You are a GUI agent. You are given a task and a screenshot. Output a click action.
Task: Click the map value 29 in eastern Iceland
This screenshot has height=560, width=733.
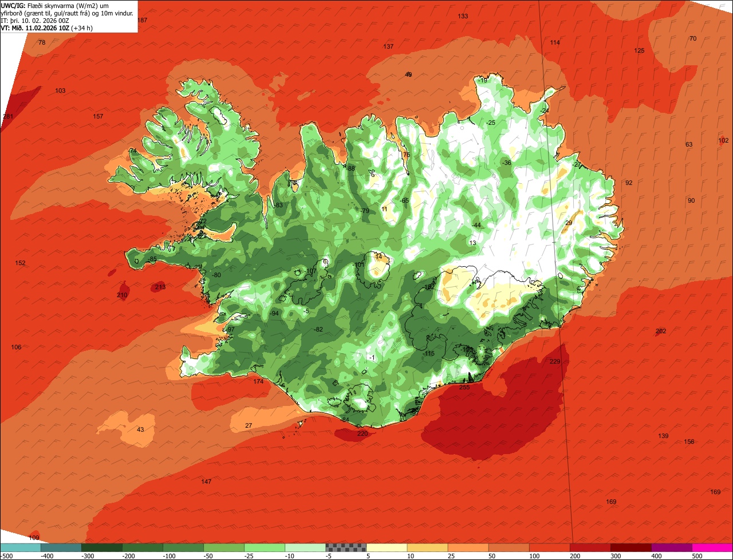[x=569, y=223]
